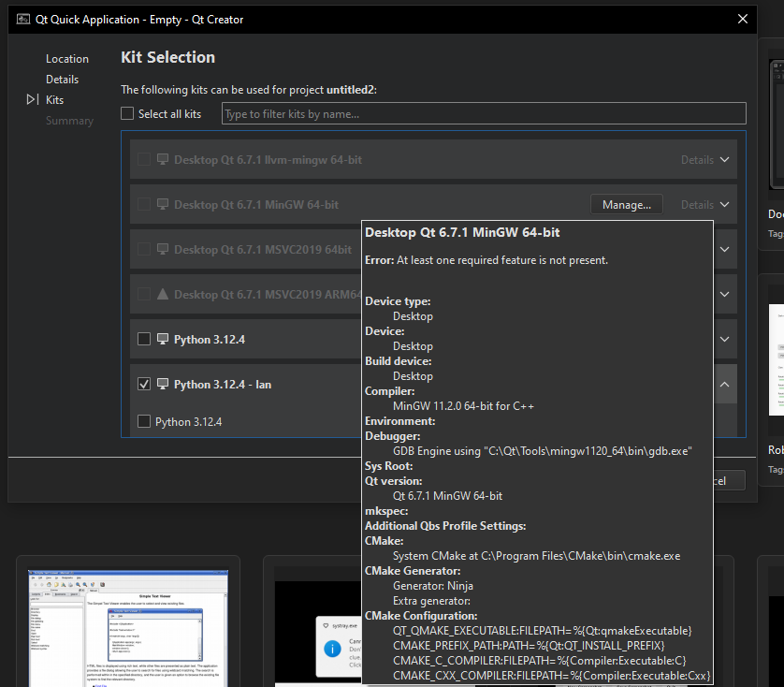Click the disabled llvm-mingw 64-bit kit checkbox

[x=144, y=159]
